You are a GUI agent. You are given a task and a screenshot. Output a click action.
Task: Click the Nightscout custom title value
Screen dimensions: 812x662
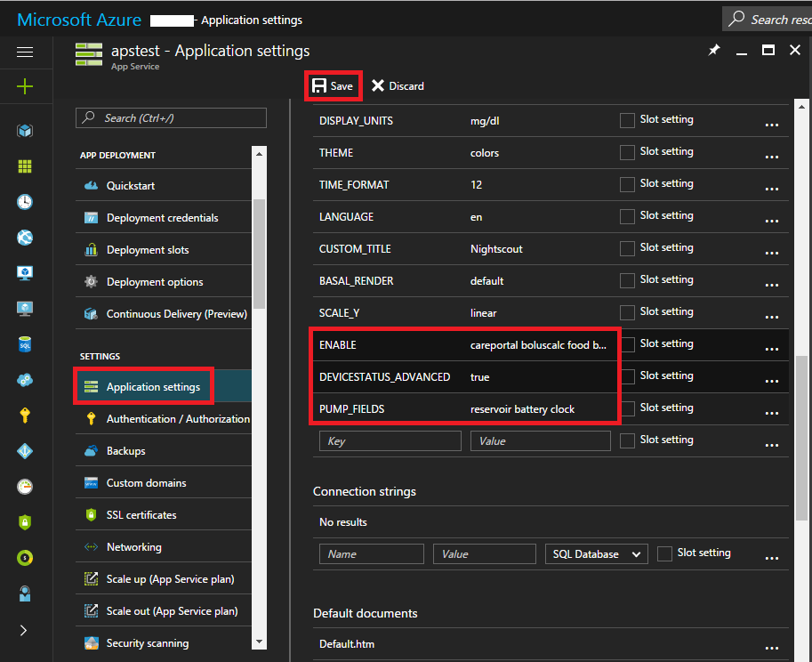click(x=496, y=249)
